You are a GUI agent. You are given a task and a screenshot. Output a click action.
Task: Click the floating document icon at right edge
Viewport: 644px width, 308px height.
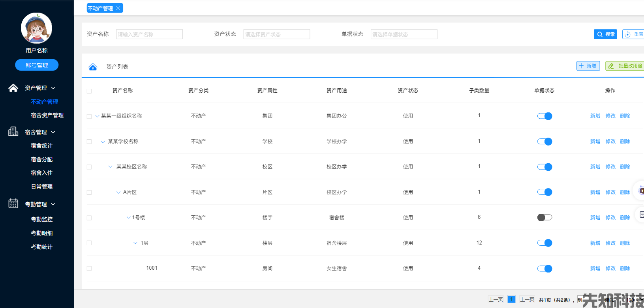click(x=642, y=215)
